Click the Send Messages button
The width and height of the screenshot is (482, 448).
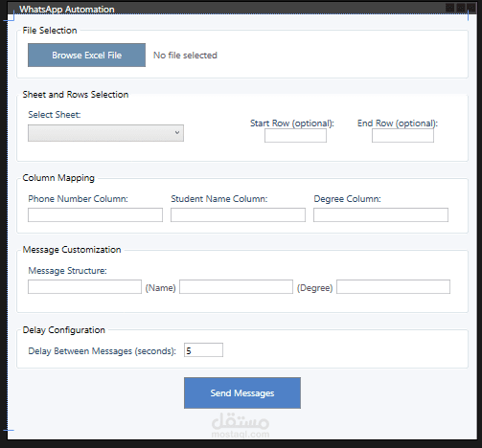click(242, 393)
